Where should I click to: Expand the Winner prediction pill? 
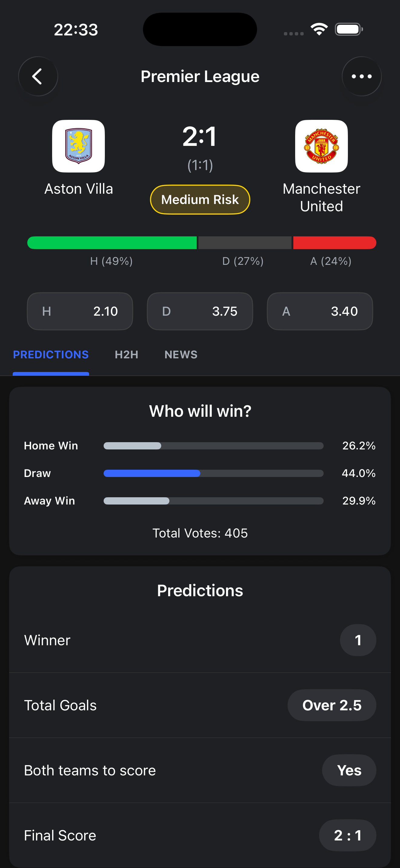pyautogui.click(x=358, y=639)
